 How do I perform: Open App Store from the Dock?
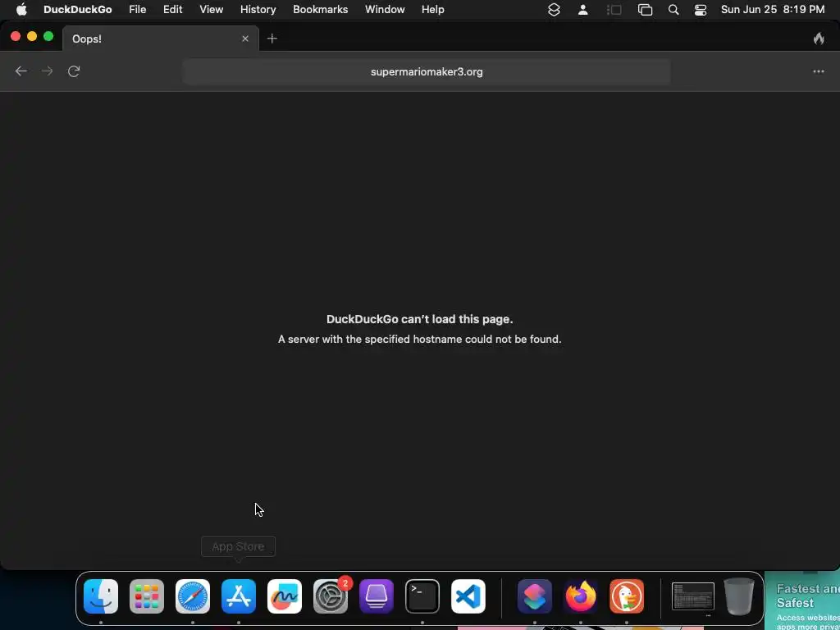coord(239,596)
